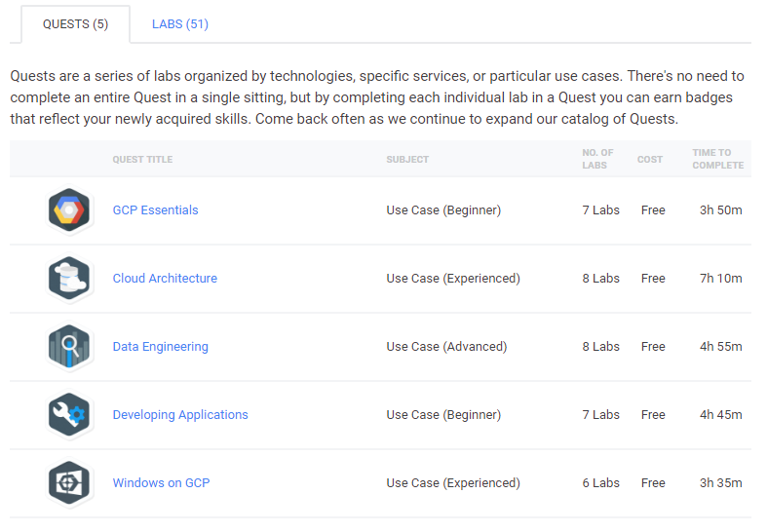Click the 7h 10m duration for Cloud Architecture
Image resolution: width=767 pixels, height=532 pixels.
point(720,279)
